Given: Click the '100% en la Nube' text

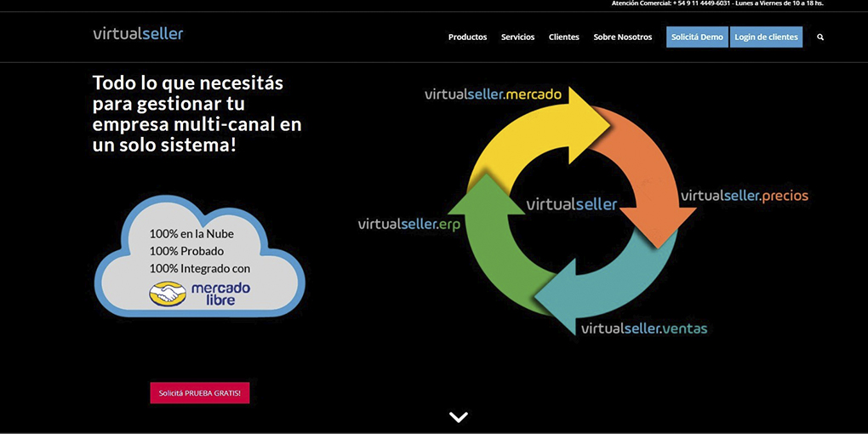Looking at the screenshot, I should coord(191,234).
